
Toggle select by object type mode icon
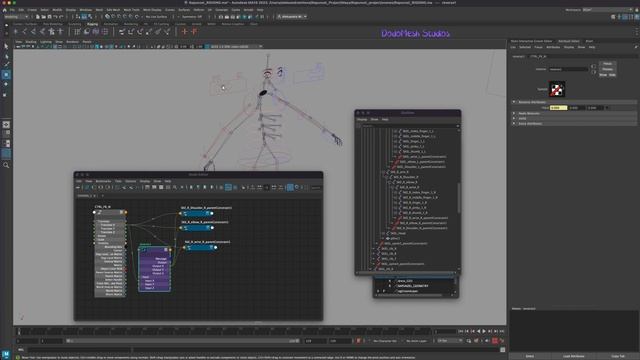click(x=84, y=17)
